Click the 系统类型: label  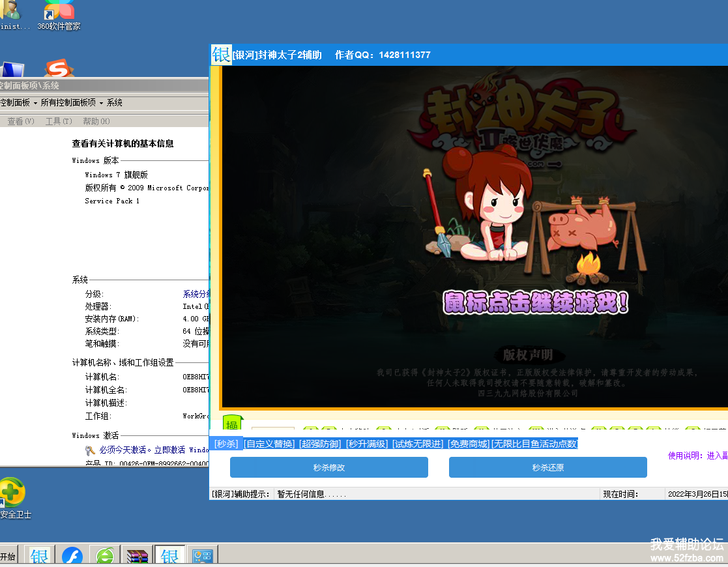click(x=102, y=331)
